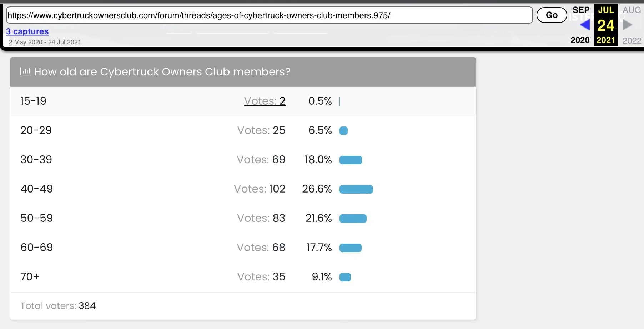
Task: Click the poll title heading
Action: pyautogui.click(x=162, y=72)
